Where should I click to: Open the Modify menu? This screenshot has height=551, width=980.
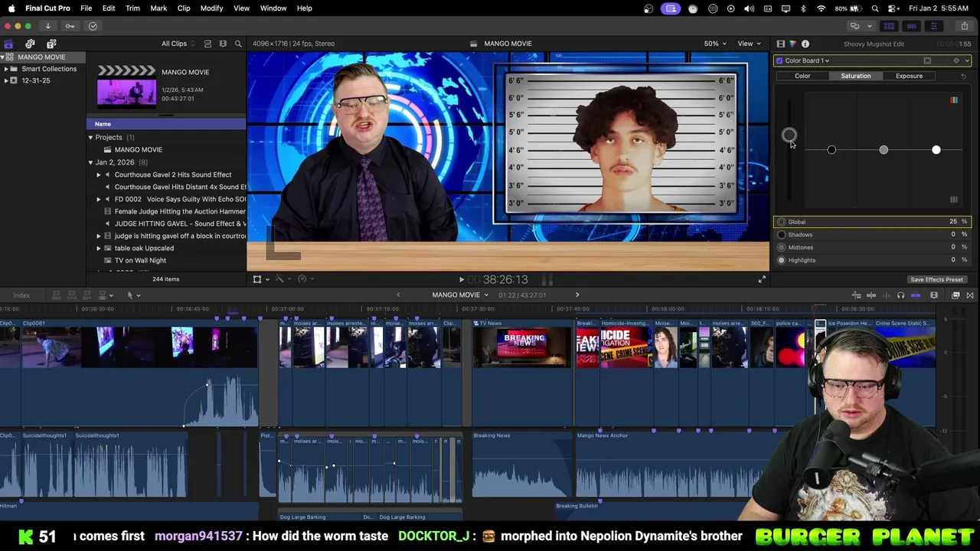click(x=211, y=8)
